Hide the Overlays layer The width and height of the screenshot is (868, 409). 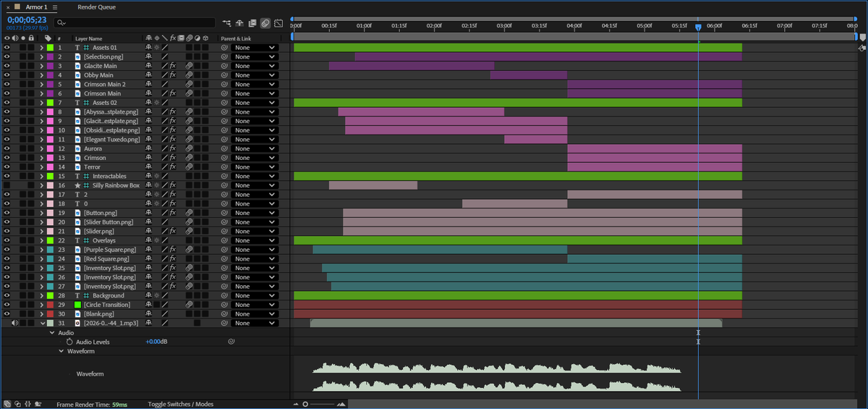[7, 240]
